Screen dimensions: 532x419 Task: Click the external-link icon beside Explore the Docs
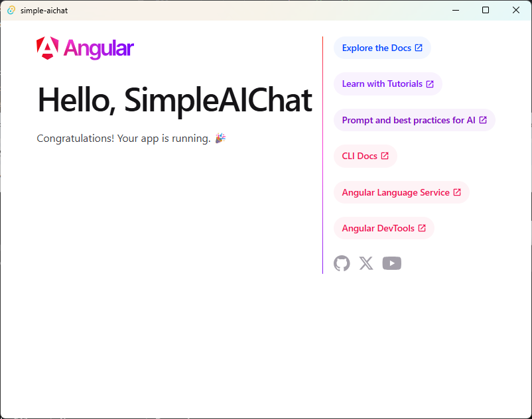click(x=419, y=48)
